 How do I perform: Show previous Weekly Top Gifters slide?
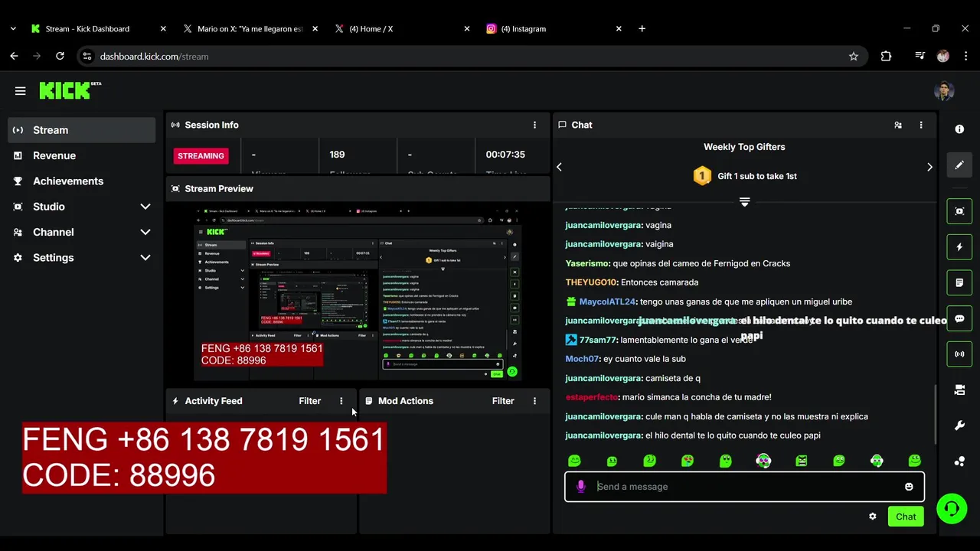559,167
